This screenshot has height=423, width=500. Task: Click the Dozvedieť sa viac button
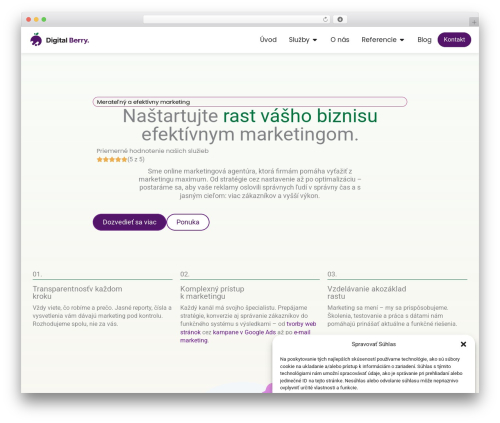(129, 222)
